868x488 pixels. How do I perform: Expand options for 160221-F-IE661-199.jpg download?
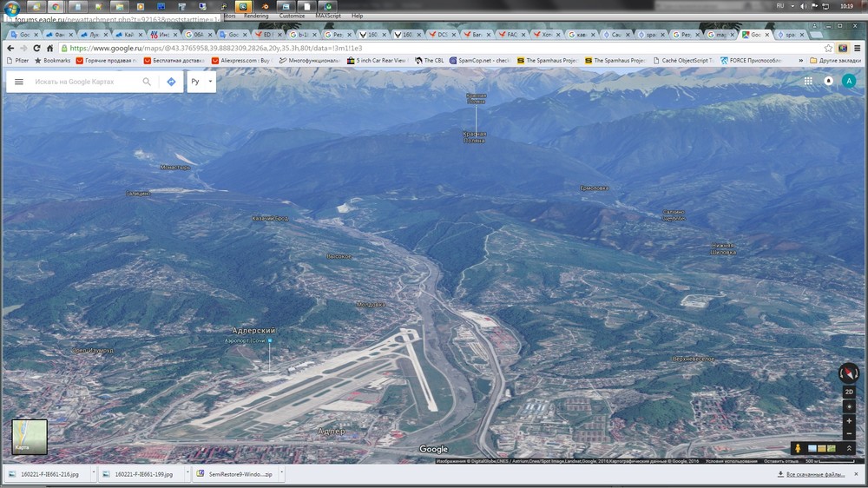point(187,473)
